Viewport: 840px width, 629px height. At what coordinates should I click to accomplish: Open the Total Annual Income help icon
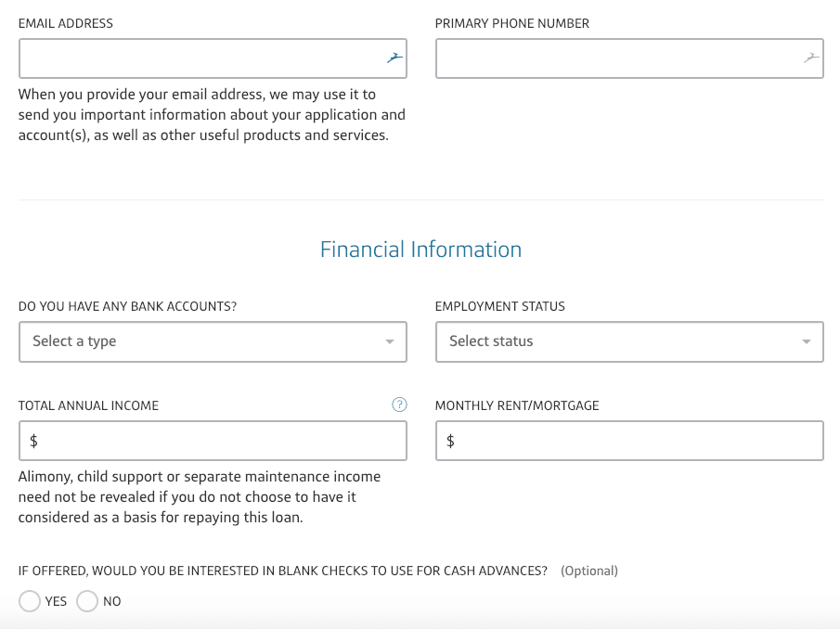399,404
